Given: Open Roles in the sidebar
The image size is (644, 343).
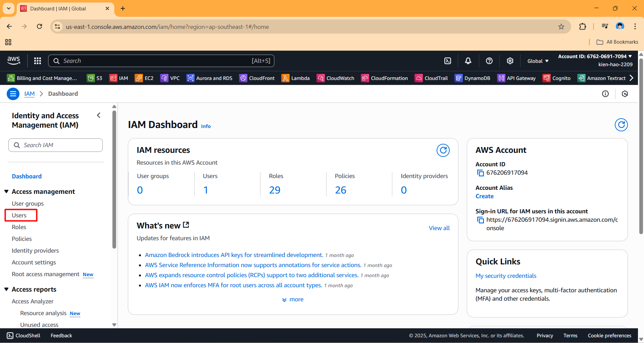Looking at the screenshot, I should 19,227.
